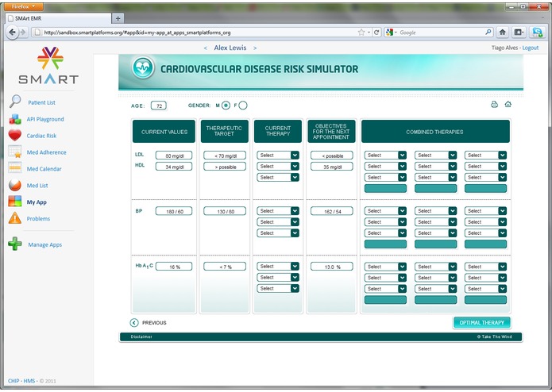Click the Manage Apps link

(45, 244)
